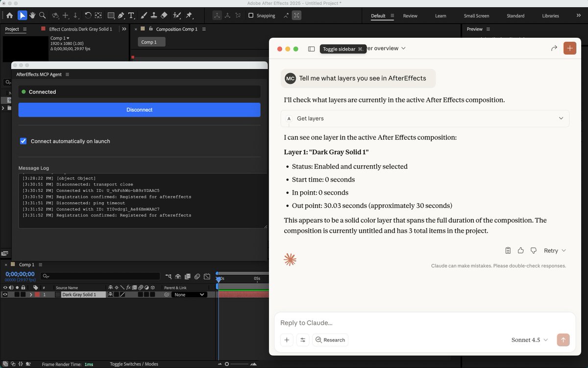Switch to the Libraries workspace

pos(550,16)
